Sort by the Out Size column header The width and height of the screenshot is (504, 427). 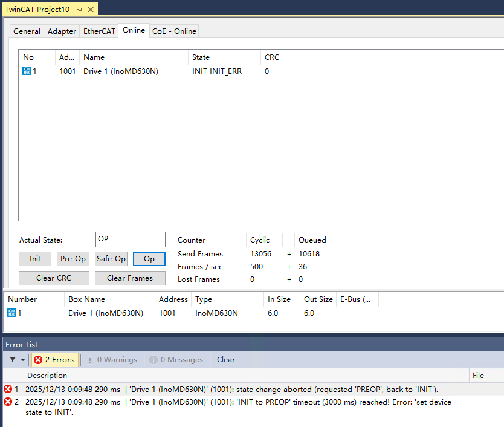coord(318,299)
